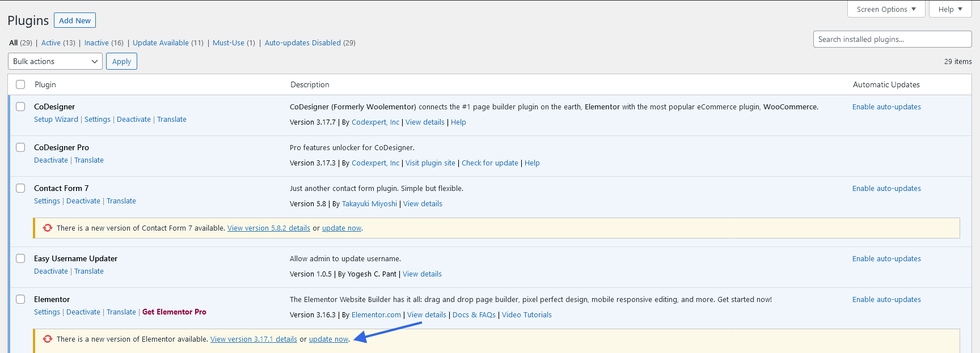Filter plugins by Inactive
Image resolution: width=980 pixels, height=353 pixels.
pyautogui.click(x=96, y=42)
